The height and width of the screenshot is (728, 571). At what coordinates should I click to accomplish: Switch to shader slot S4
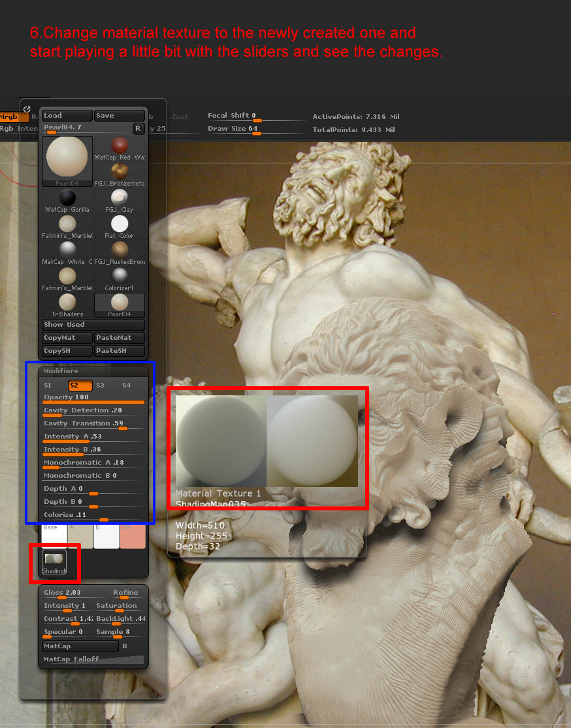coord(126,386)
